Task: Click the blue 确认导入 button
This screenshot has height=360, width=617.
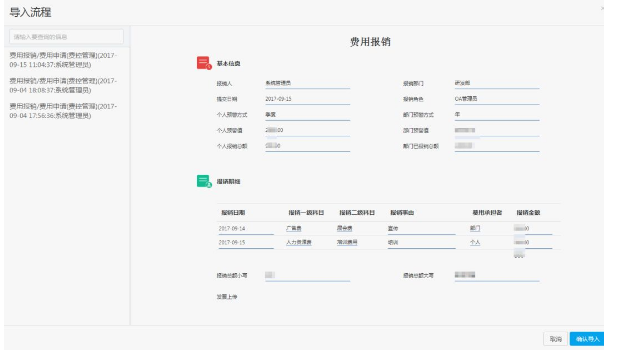Action: 587,339
